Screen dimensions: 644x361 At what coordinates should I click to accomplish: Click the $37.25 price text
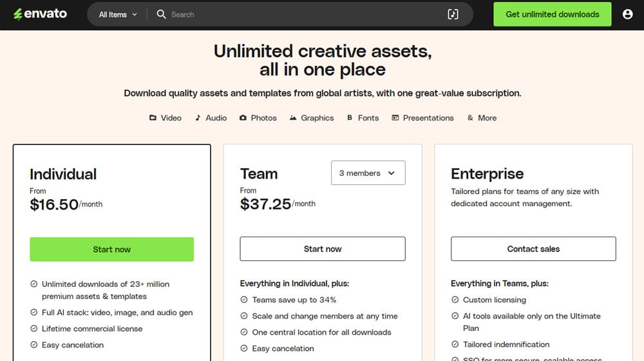point(265,204)
